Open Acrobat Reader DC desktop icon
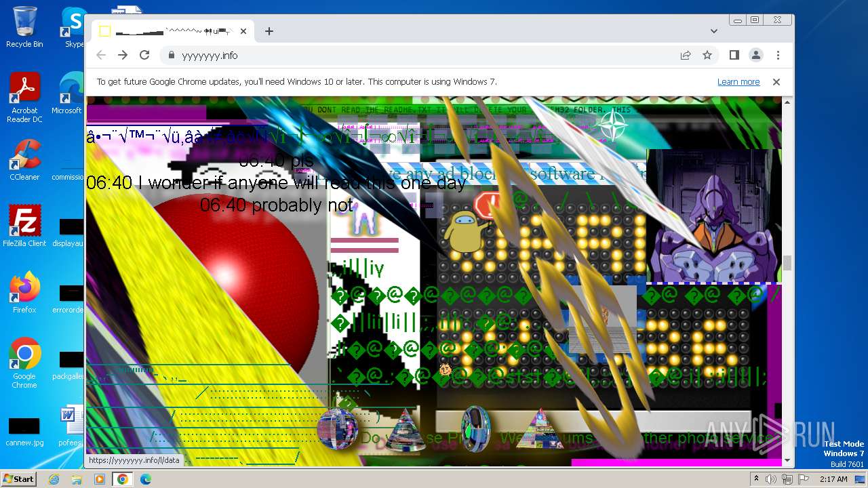This screenshot has height=488, width=868. click(x=24, y=98)
